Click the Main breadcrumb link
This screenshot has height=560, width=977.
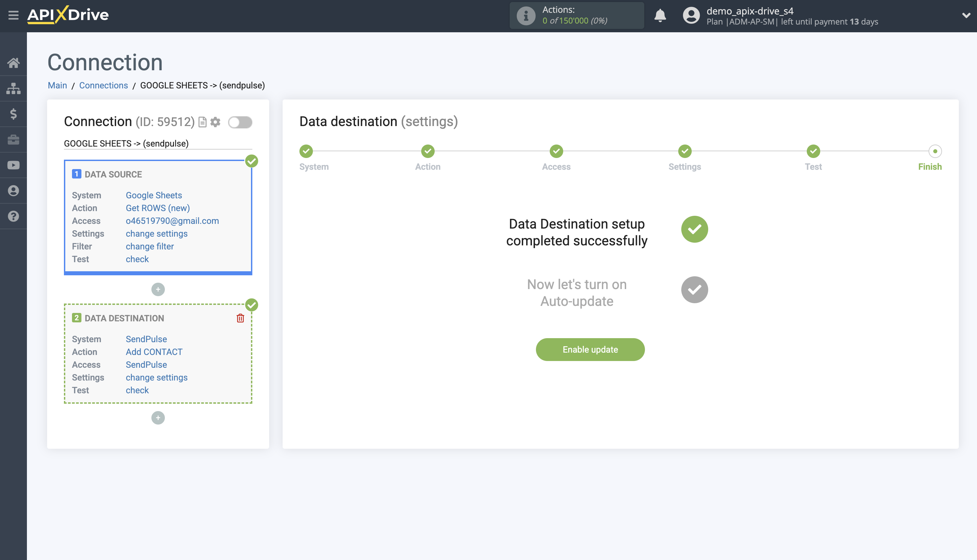click(x=57, y=85)
